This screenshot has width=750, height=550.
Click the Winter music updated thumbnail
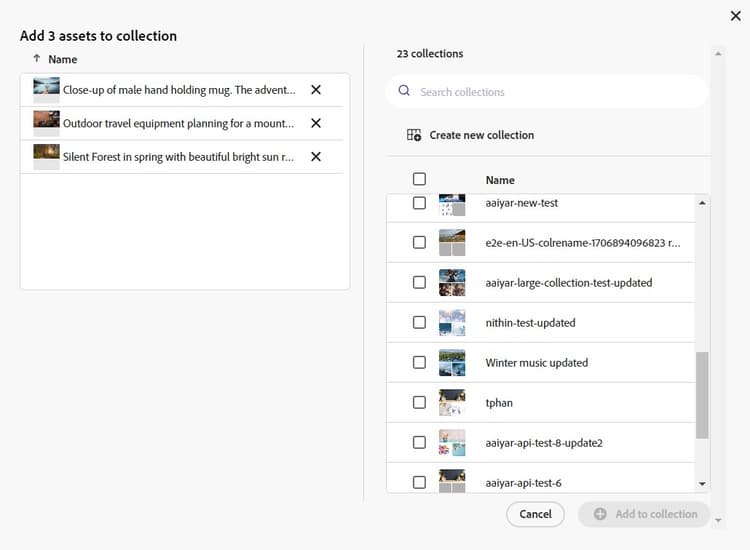(x=452, y=362)
